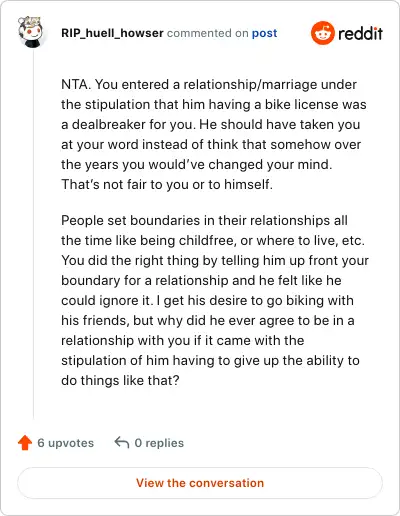Click the "reddit" wordmark text
The image size is (400, 516).
tap(360, 33)
